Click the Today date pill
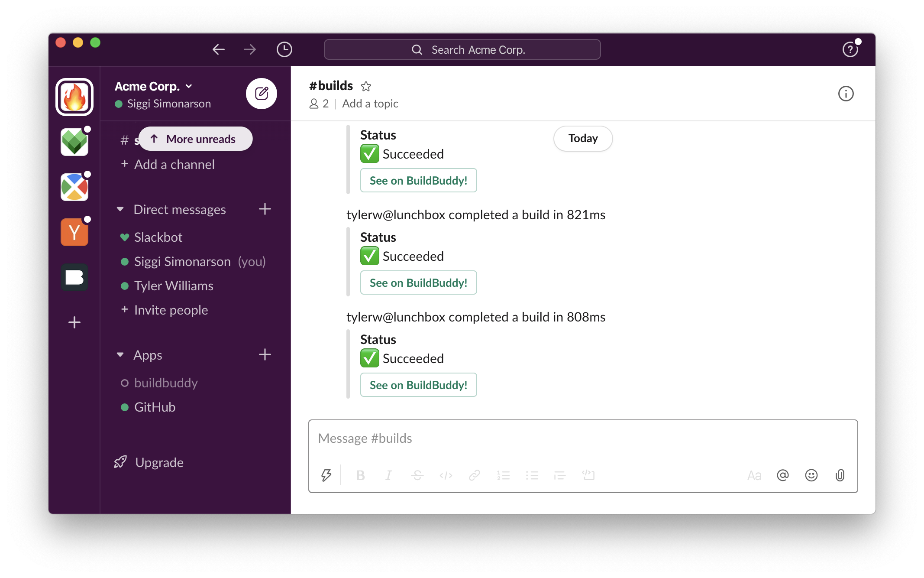 pos(583,139)
